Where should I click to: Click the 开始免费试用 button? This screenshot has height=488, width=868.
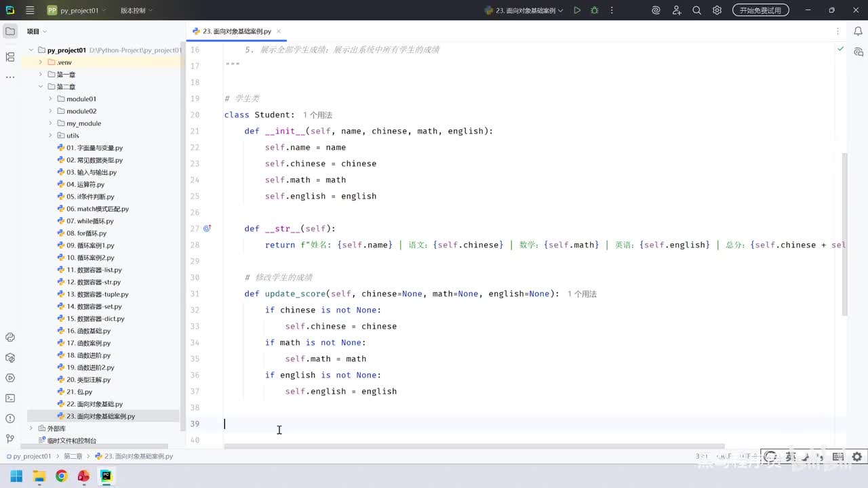coord(760,10)
